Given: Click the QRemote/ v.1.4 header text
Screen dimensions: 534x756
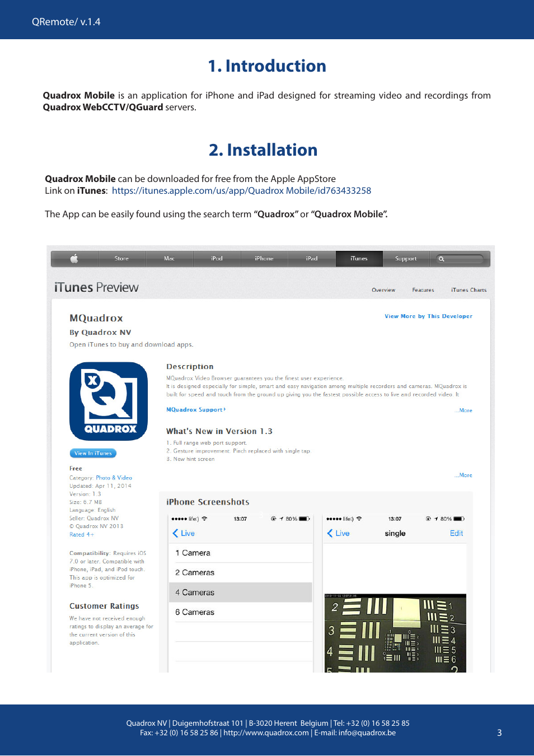Looking at the screenshot, I should (66, 22).
